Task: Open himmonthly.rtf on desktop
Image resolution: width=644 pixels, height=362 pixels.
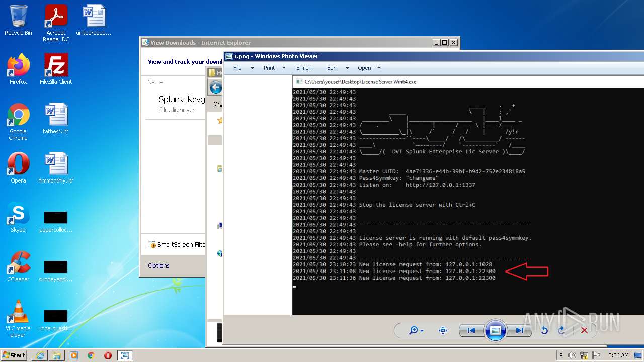Action: click(56, 168)
